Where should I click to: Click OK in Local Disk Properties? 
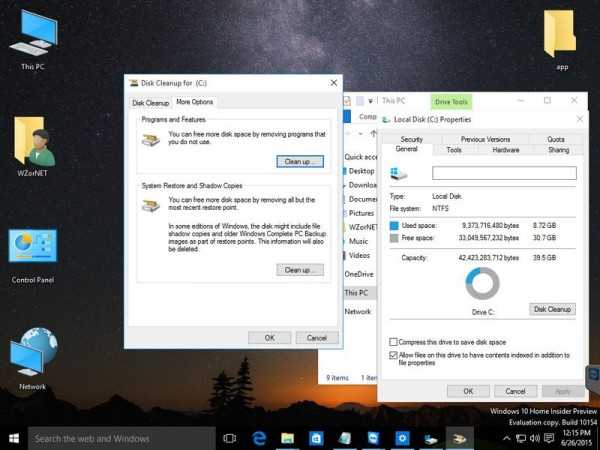(468, 391)
